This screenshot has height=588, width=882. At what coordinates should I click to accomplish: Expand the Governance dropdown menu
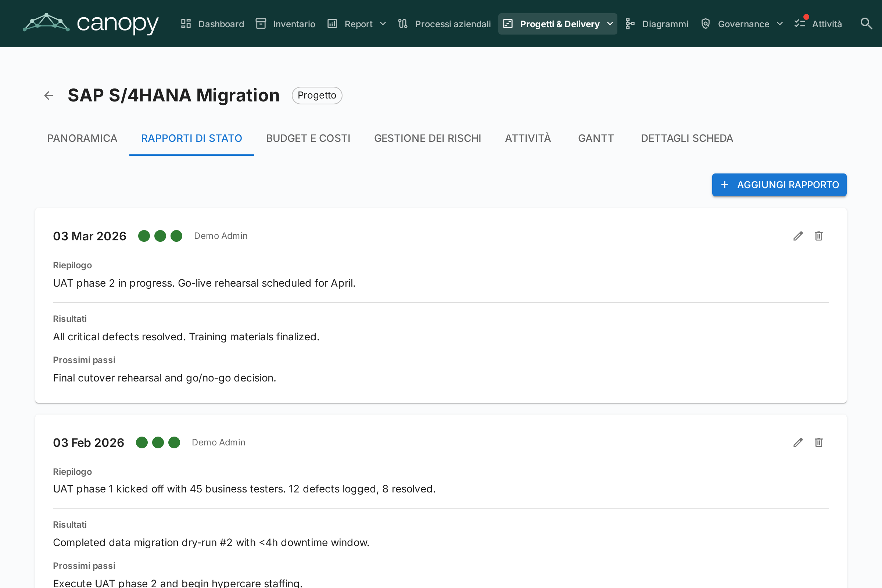point(742,24)
